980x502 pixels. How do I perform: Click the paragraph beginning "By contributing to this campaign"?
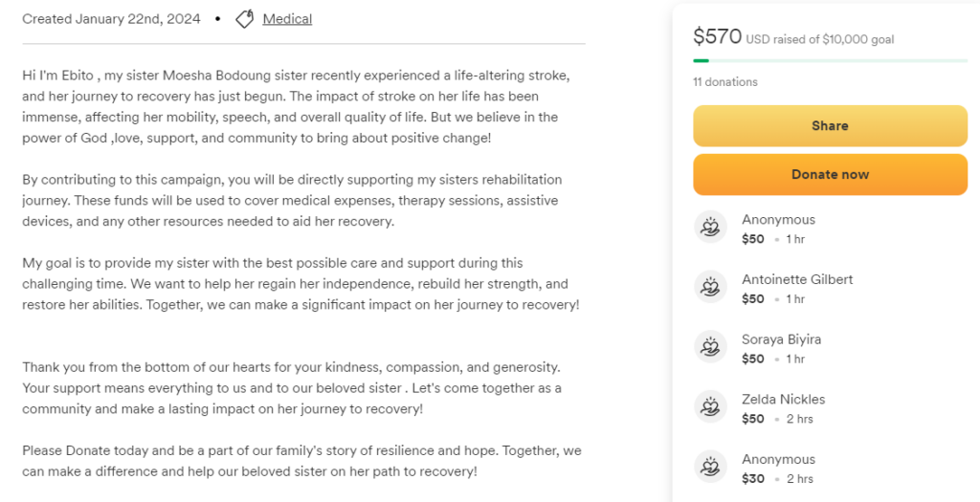click(x=292, y=201)
